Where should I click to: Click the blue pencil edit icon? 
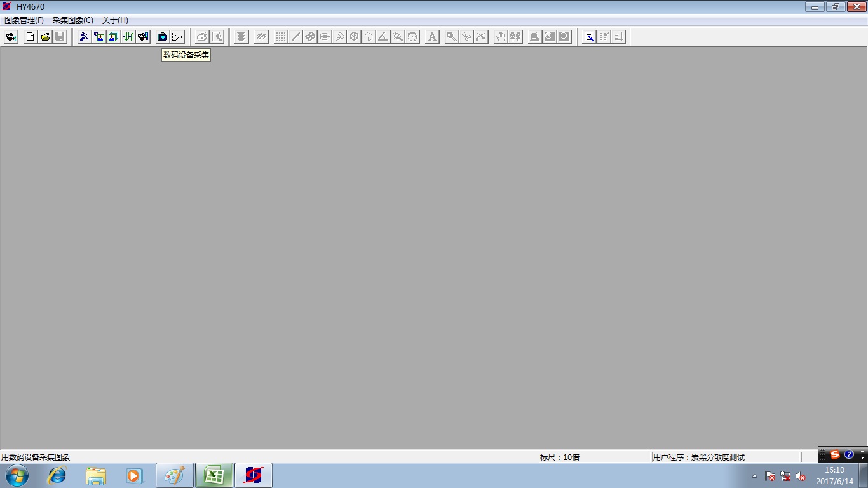tap(590, 37)
